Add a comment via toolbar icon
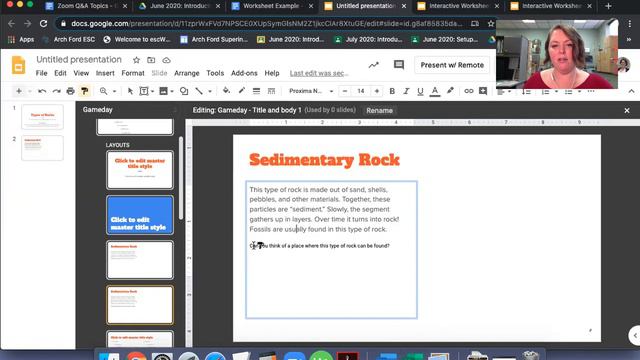 (483, 91)
